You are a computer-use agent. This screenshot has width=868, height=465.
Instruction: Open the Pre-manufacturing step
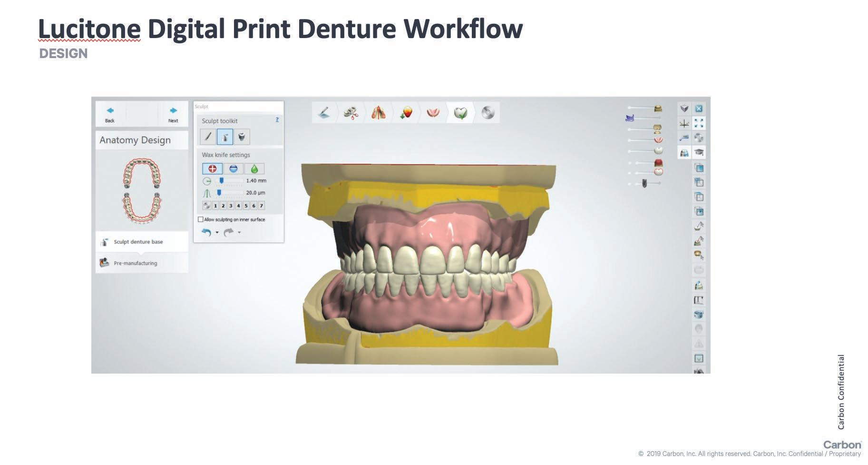[142, 263]
